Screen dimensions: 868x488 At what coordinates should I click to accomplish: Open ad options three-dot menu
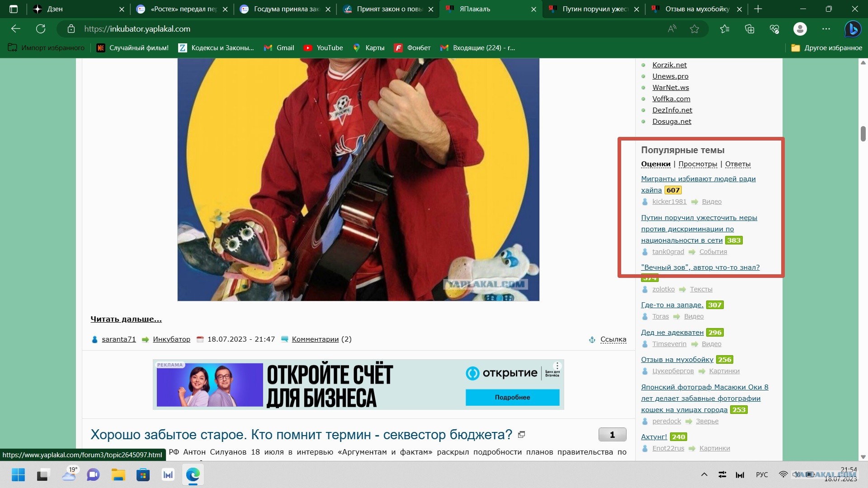[x=557, y=365]
